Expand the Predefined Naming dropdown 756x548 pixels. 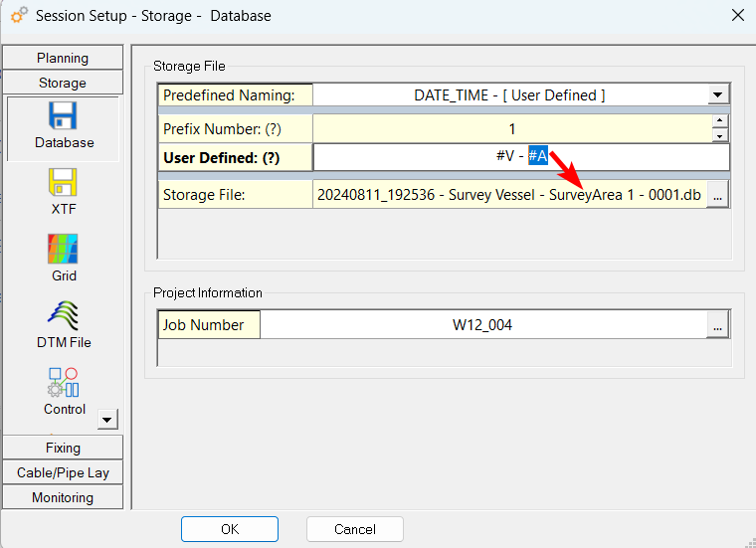pos(719,95)
